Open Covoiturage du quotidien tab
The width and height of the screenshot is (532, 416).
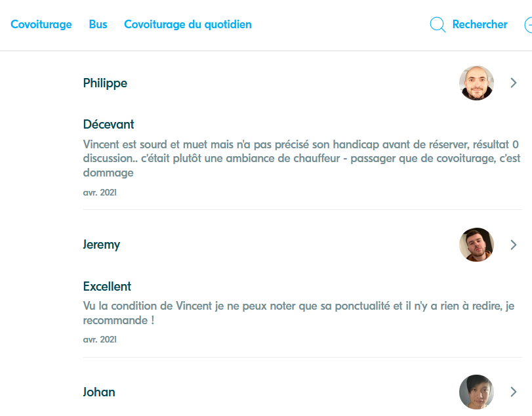tap(188, 25)
